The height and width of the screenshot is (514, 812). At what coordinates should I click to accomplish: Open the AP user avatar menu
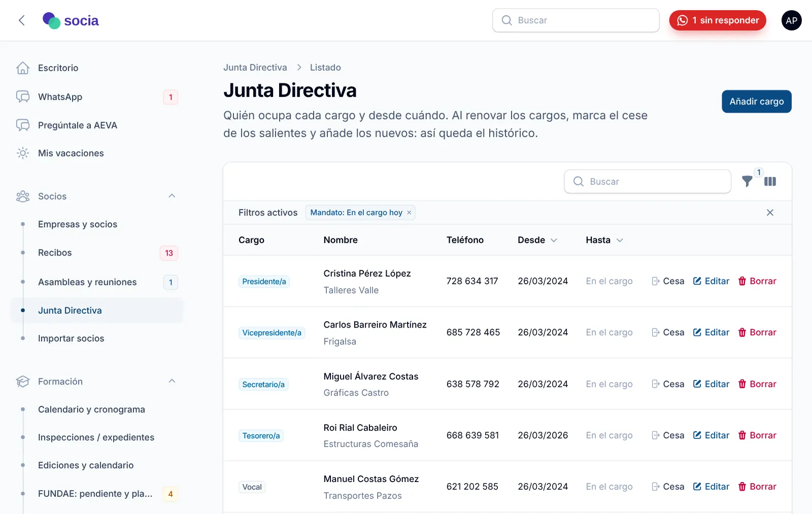791,20
